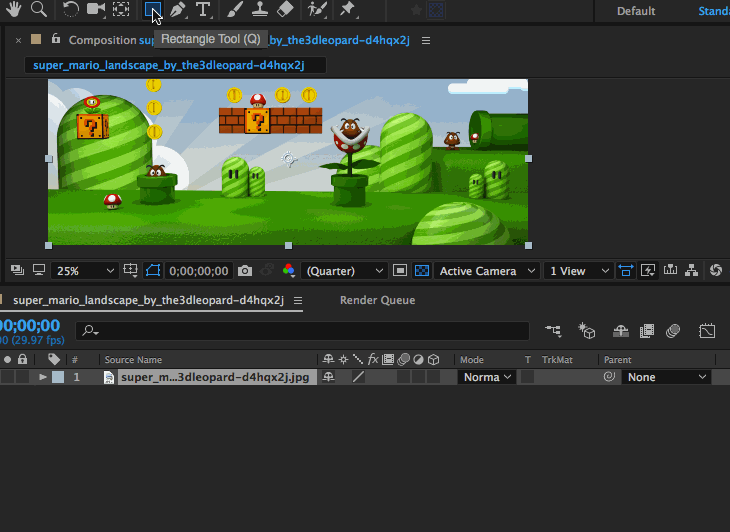The image size is (730, 532).
Task: Select the Rotation tool
Action: click(70, 10)
